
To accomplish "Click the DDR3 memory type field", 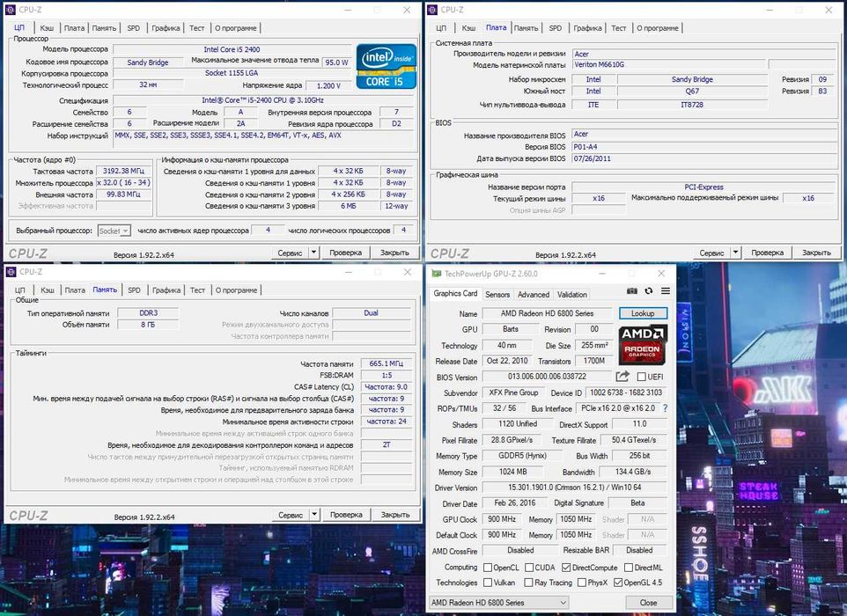I will coord(148,313).
